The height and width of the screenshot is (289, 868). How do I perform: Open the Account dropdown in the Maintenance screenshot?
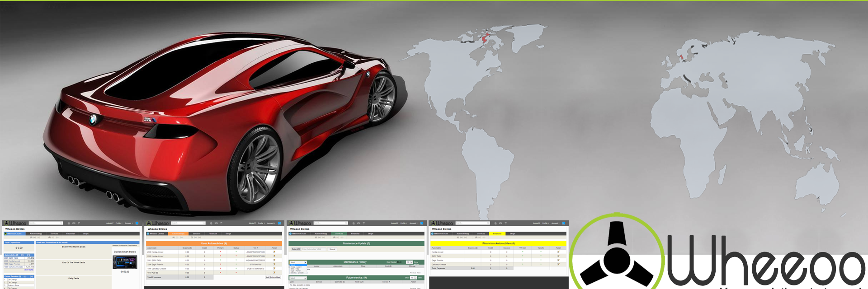414,223
